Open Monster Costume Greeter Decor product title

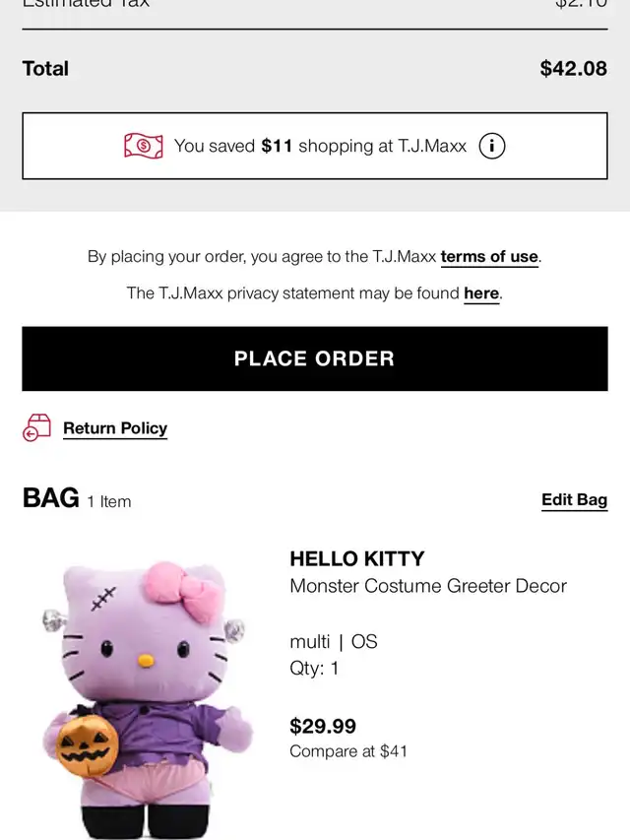[428, 586]
